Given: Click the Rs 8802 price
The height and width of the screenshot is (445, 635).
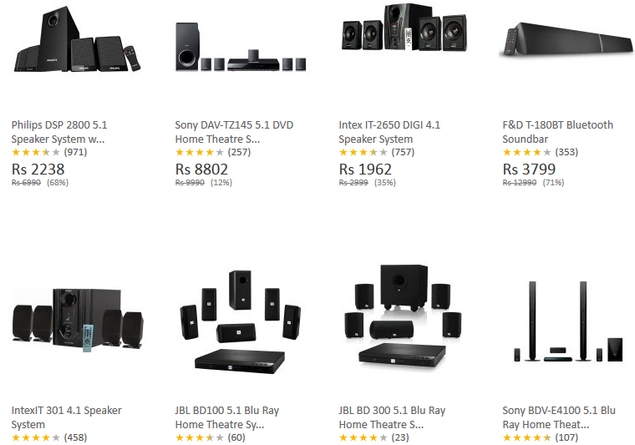Looking at the screenshot, I should coord(202,169).
